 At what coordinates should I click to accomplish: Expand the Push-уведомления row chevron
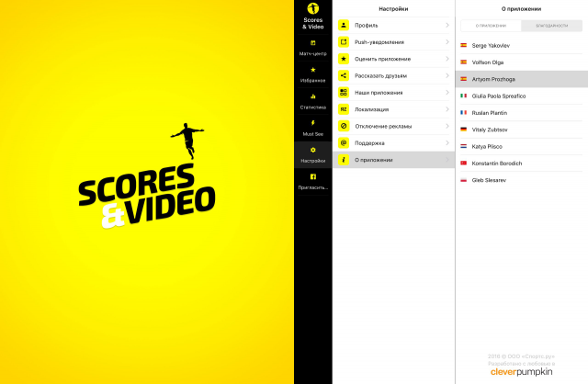(x=447, y=42)
